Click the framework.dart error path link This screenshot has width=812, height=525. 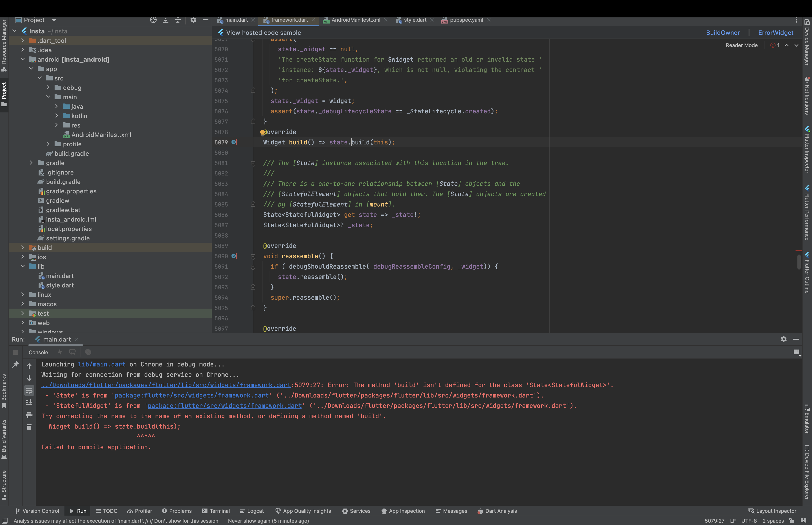click(166, 385)
